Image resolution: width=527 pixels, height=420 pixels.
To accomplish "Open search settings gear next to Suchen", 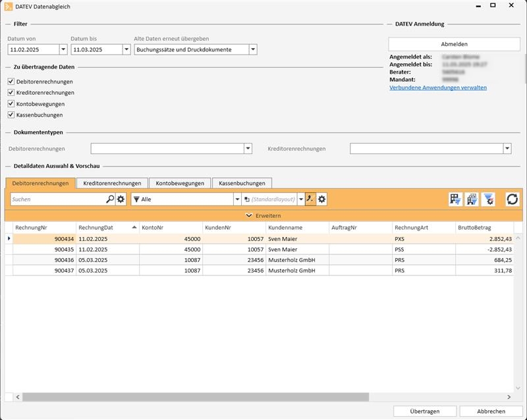I will click(121, 199).
